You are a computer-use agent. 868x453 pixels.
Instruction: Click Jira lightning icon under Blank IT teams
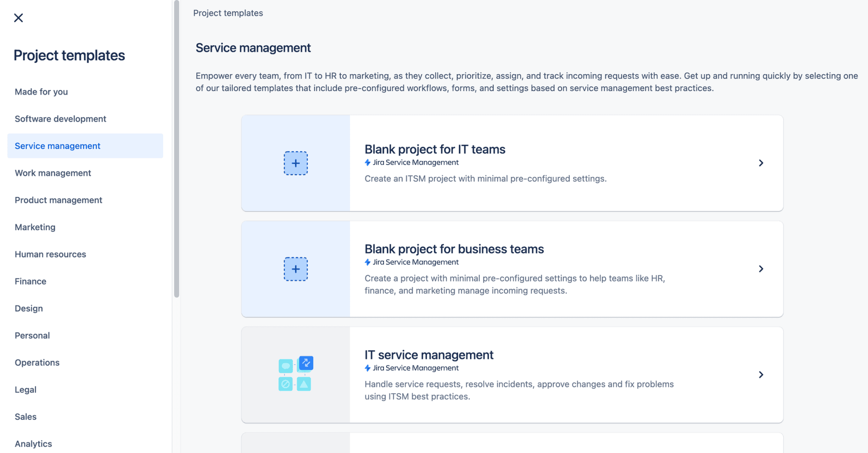point(367,163)
